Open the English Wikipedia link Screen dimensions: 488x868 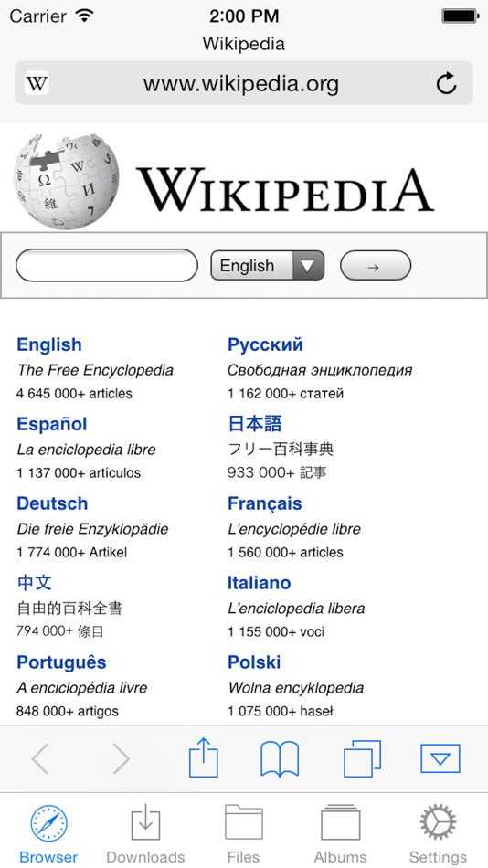pyautogui.click(x=49, y=344)
